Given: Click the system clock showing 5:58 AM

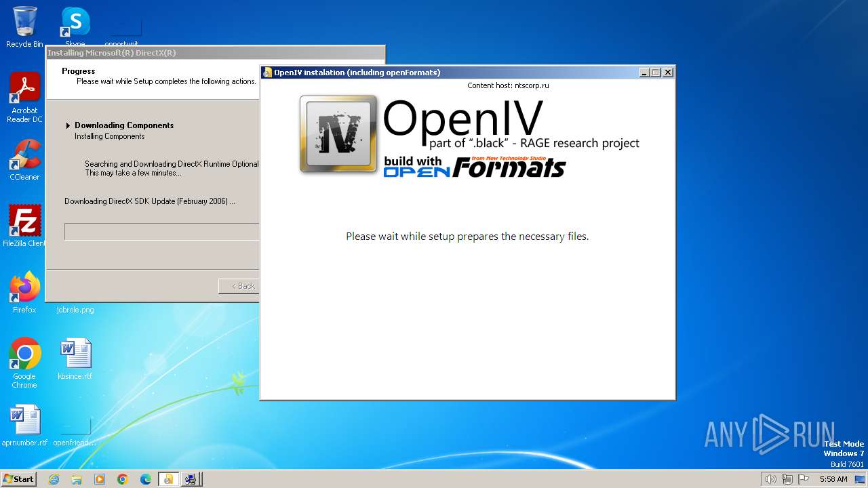Looking at the screenshot, I should [x=833, y=479].
